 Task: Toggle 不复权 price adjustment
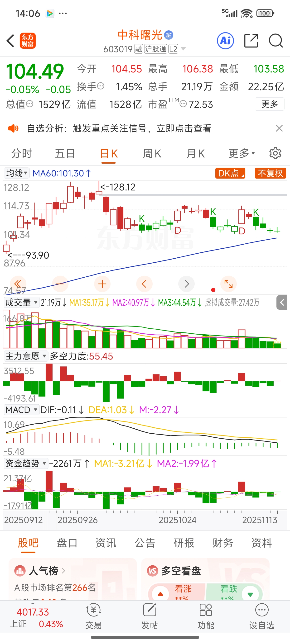coord(270,173)
